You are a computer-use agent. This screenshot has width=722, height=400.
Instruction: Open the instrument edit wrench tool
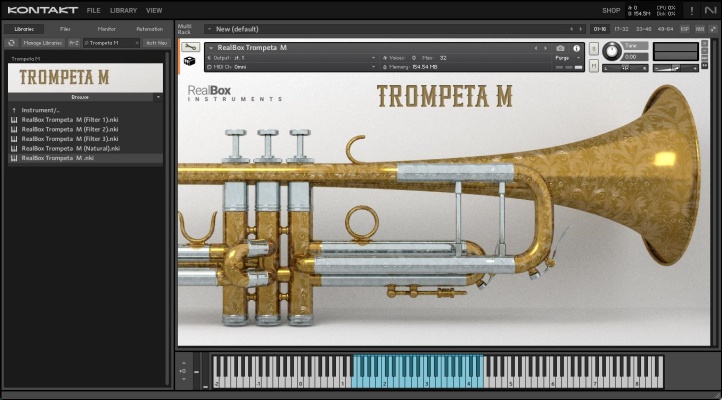pyautogui.click(x=189, y=47)
